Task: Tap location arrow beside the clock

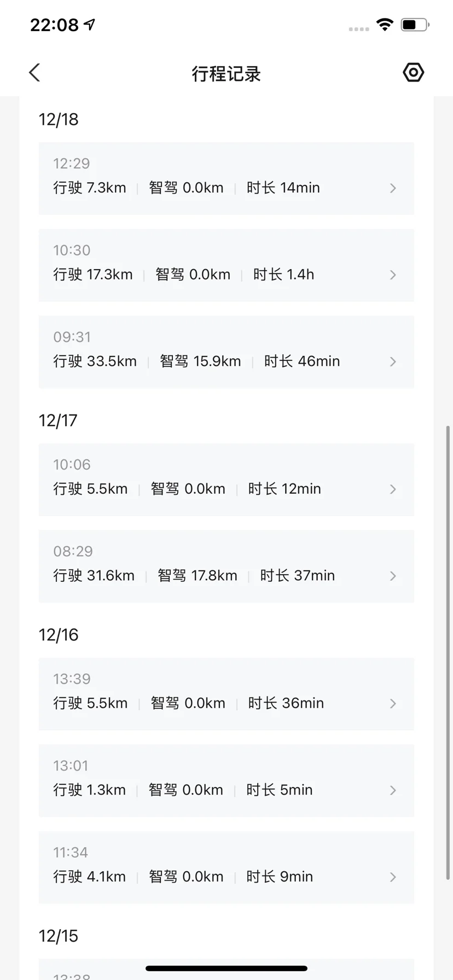Action: point(89,24)
